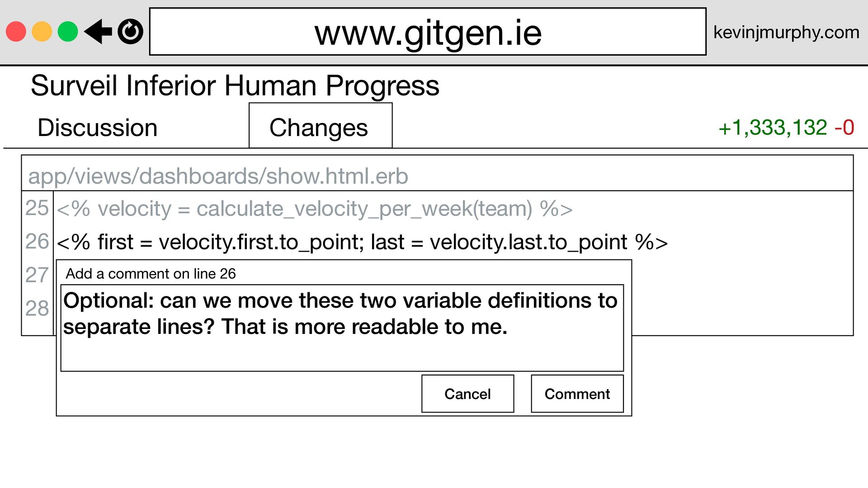This screenshot has width=868, height=488.
Task: Click line number 28 in the gutter
Action: pyautogui.click(x=37, y=308)
